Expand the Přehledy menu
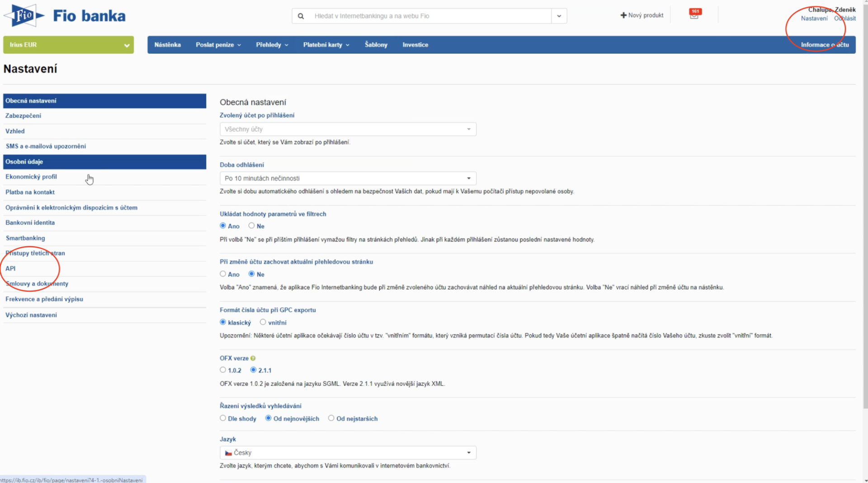Screen dimensions: 868x483 coord(272,45)
